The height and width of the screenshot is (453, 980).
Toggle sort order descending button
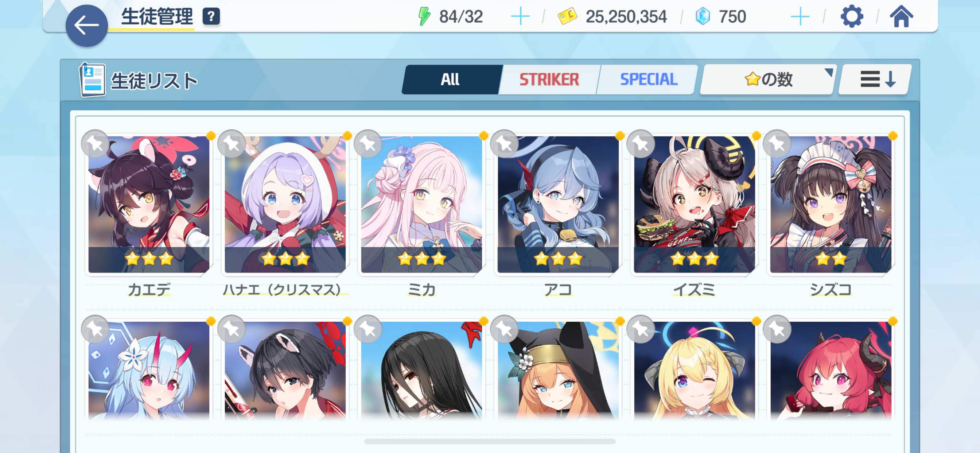(x=875, y=79)
